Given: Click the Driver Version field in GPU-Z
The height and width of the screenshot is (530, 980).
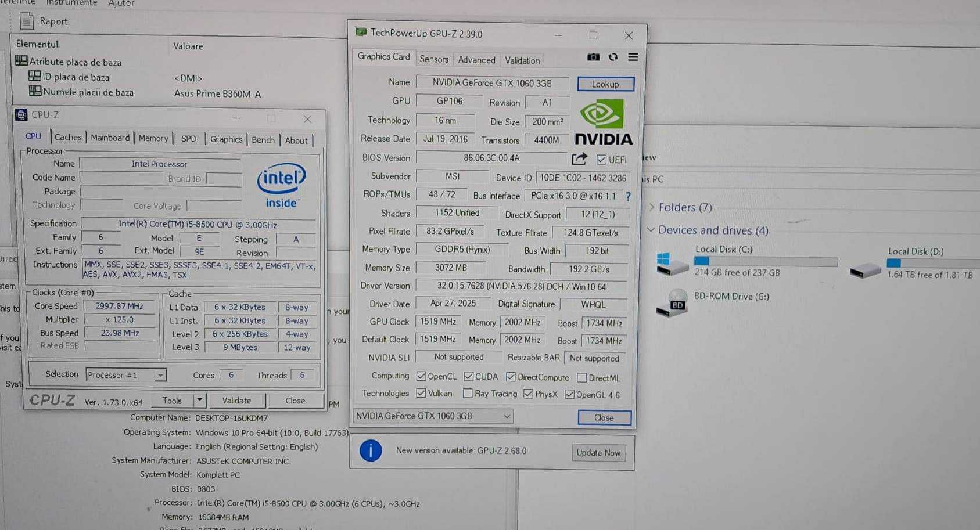Looking at the screenshot, I should pyautogui.click(x=522, y=287).
